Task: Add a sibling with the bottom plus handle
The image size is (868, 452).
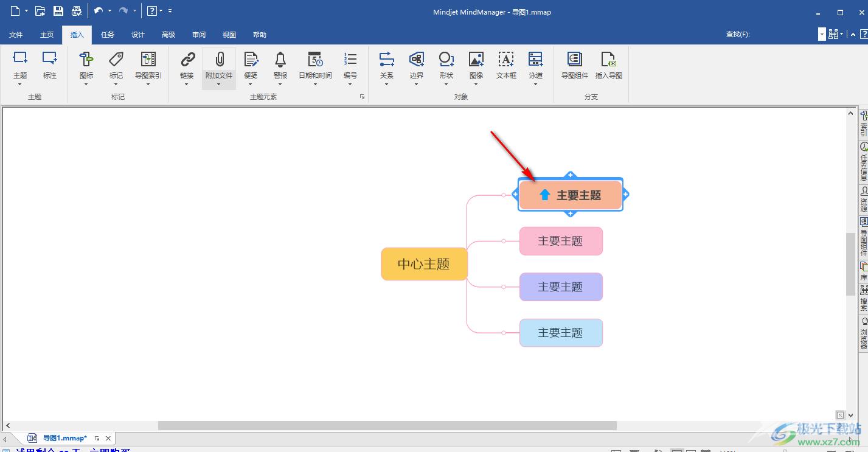Action: [570, 214]
